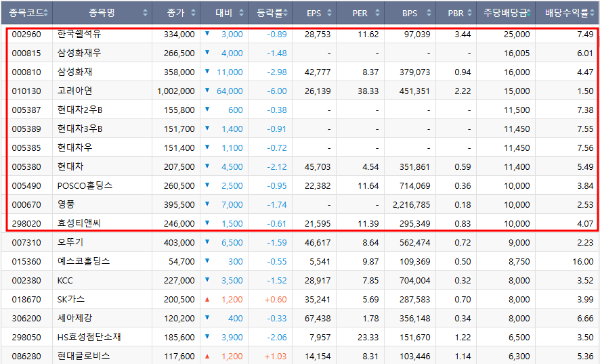The height and width of the screenshot is (364, 600).
Task: Click stock code 018670
Action: pos(26,299)
